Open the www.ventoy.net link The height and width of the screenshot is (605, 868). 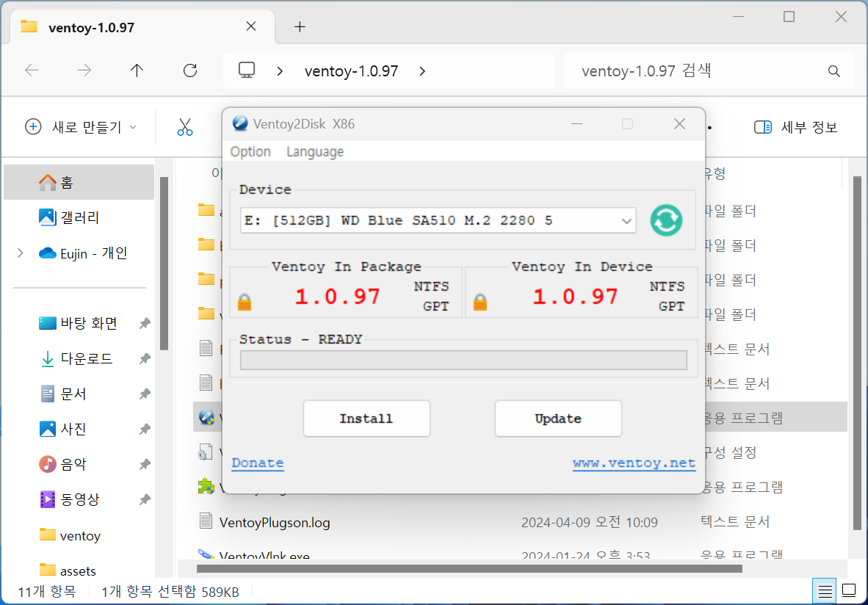click(634, 463)
